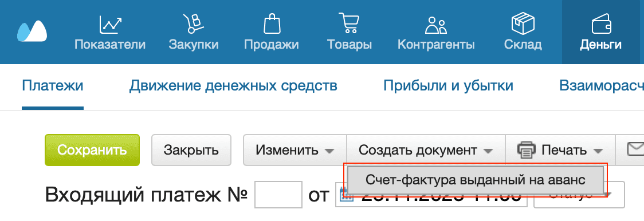
Task: Open Контрагенты people icon
Action: 436,25
